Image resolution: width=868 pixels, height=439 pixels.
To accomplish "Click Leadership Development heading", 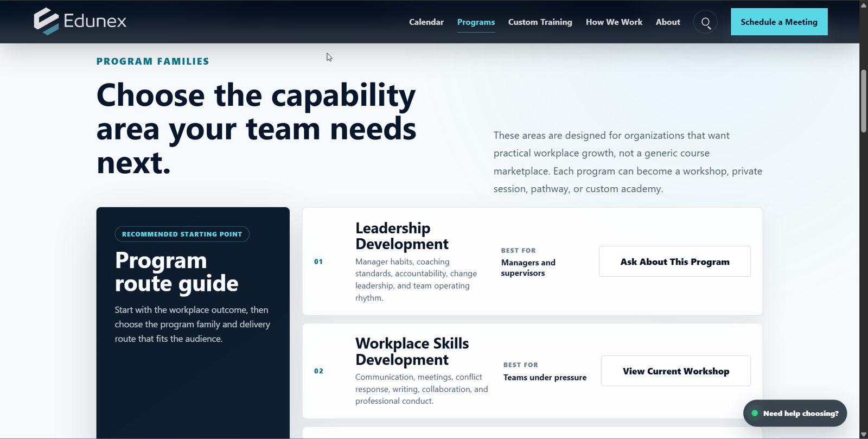I will [x=402, y=236].
